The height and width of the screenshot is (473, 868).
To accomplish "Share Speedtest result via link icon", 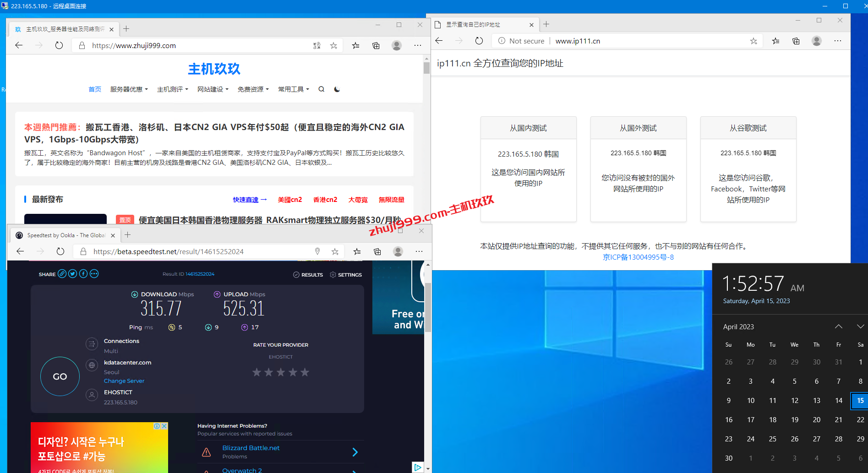I will 62,274.
